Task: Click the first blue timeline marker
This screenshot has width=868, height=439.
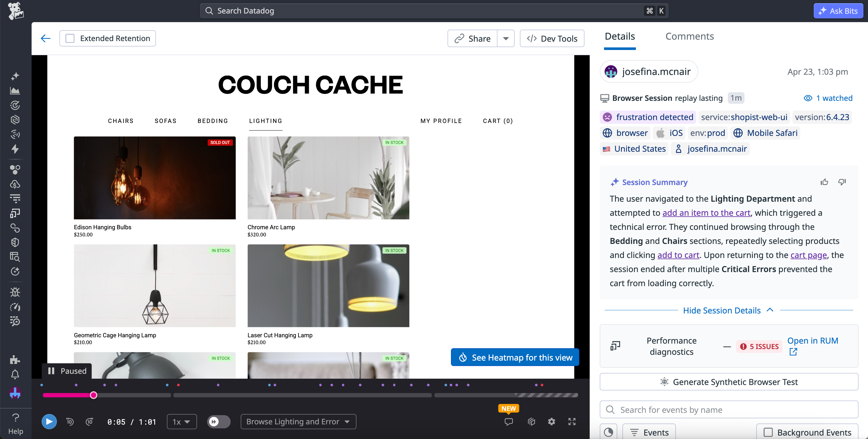Action: point(42,385)
